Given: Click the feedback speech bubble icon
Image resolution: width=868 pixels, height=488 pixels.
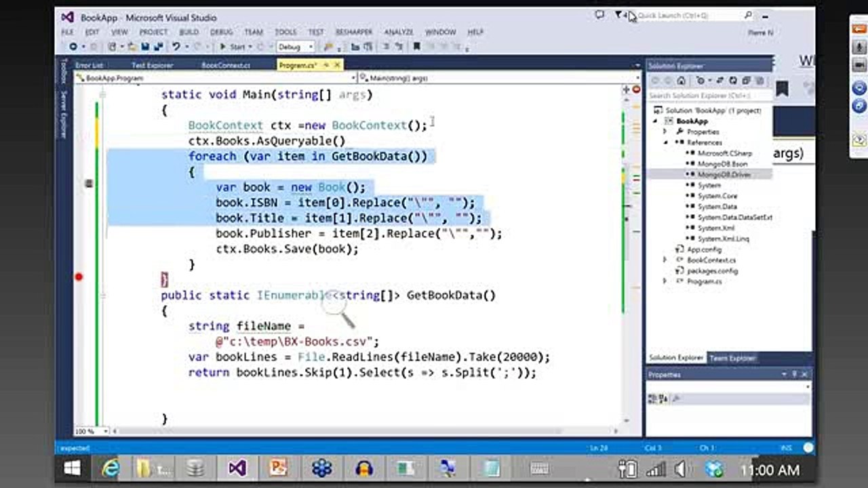Looking at the screenshot, I should pyautogui.click(x=599, y=15).
